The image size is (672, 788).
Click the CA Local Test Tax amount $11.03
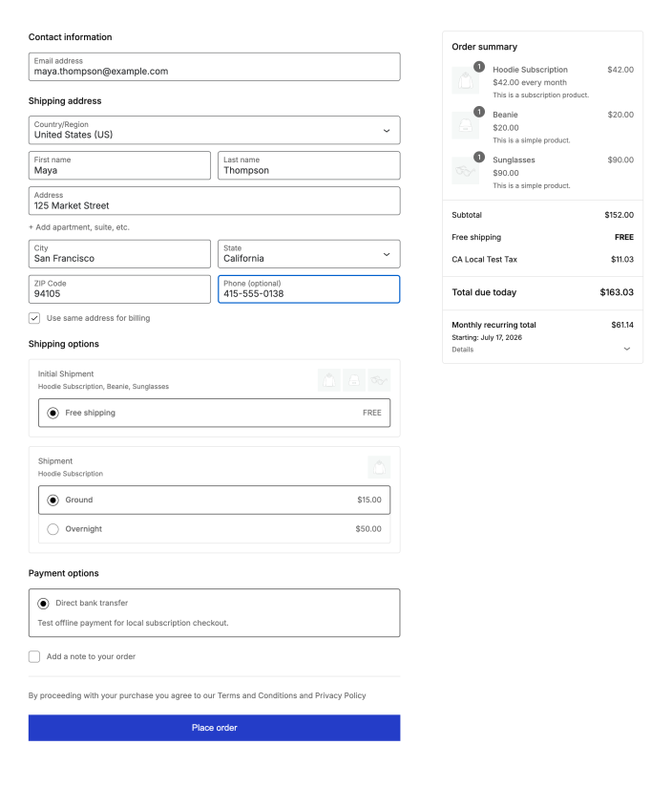[x=622, y=259]
